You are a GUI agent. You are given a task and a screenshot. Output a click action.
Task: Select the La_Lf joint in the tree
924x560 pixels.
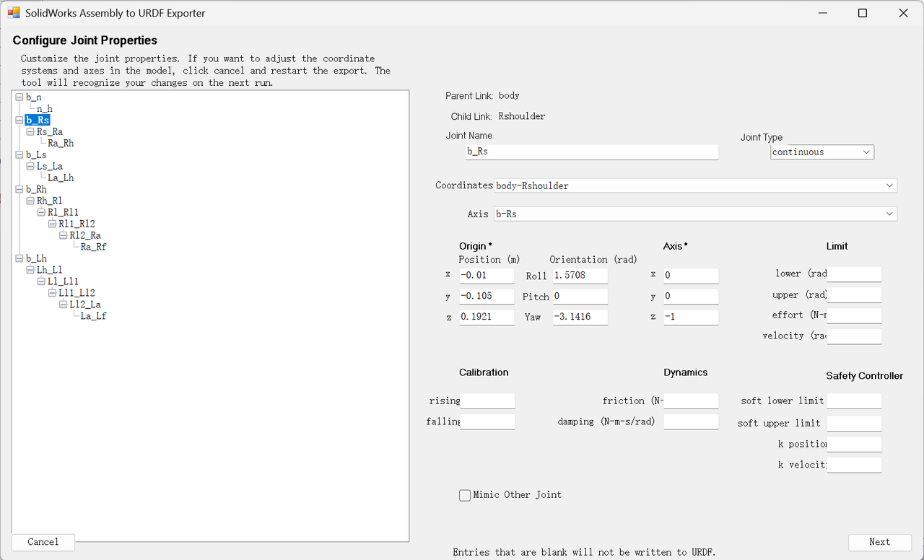point(94,316)
